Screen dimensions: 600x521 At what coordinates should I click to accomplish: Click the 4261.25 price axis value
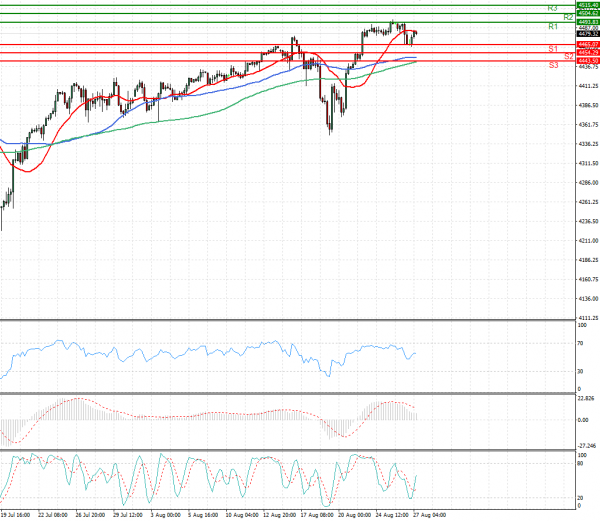588,202
